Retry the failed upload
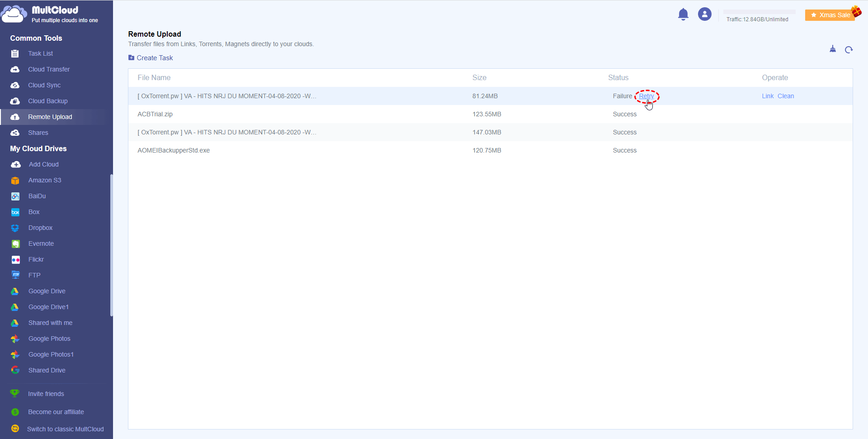This screenshot has height=439, width=868. pyautogui.click(x=646, y=96)
